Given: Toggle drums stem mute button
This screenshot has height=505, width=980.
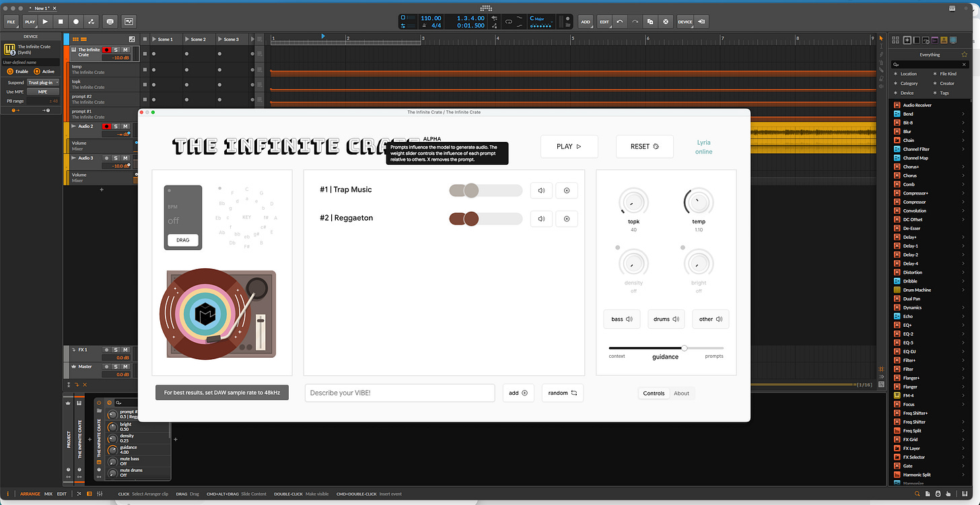Looking at the screenshot, I should point(666,319).
